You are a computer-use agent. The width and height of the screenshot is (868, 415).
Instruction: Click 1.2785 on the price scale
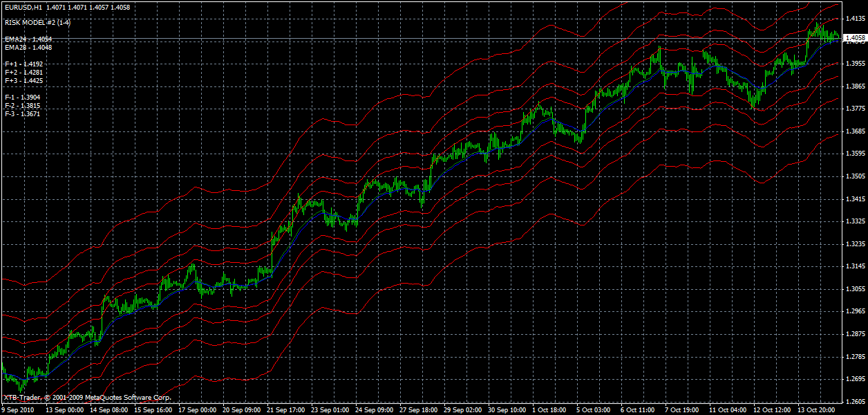[856, 357]
